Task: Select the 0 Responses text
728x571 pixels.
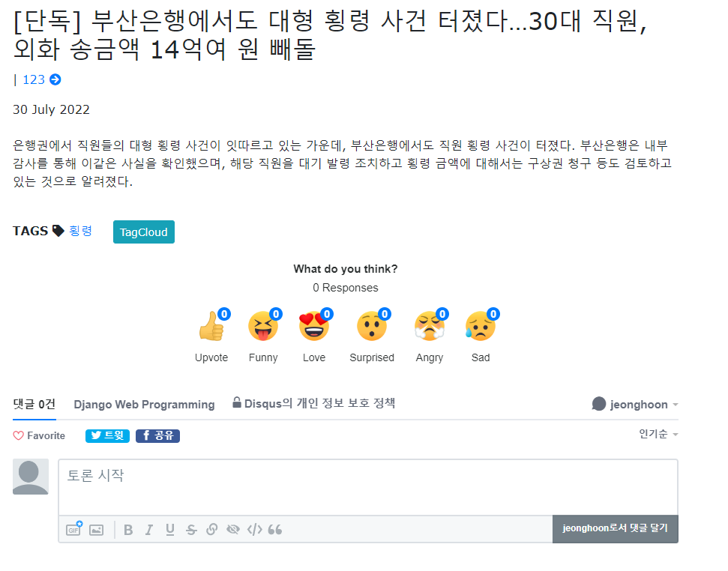Action: (x=346, y=288)
